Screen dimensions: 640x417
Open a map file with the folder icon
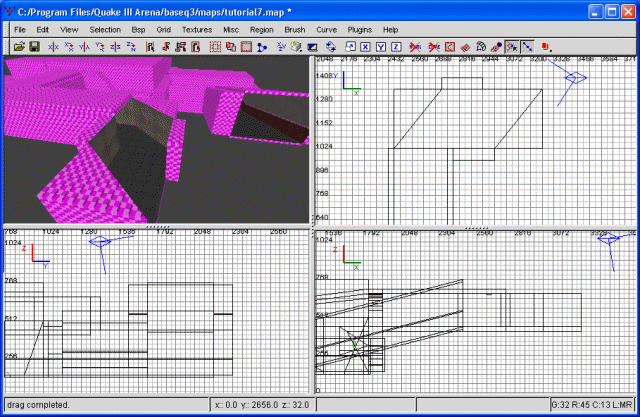pyautogui.click(x=19, y=47)
